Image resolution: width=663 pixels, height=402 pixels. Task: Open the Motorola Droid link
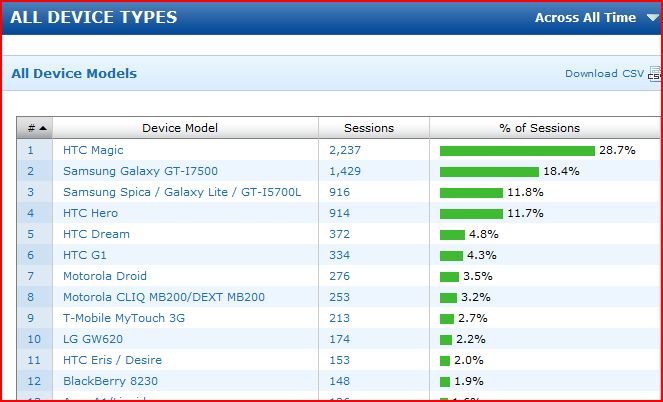(105, 276)
